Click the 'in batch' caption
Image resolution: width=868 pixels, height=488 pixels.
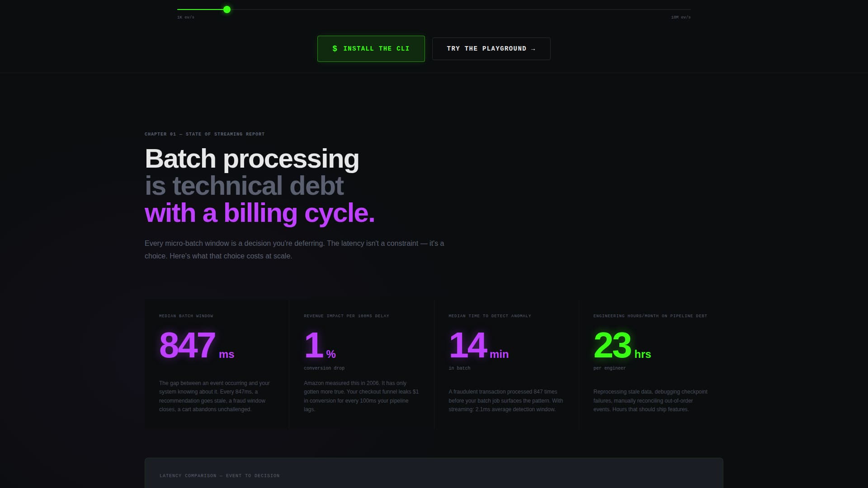coord(460,368)
